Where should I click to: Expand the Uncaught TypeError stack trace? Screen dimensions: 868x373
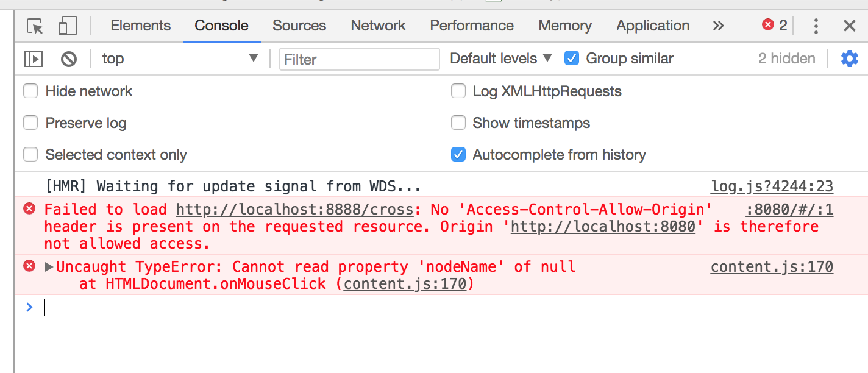tap(49, 267)
